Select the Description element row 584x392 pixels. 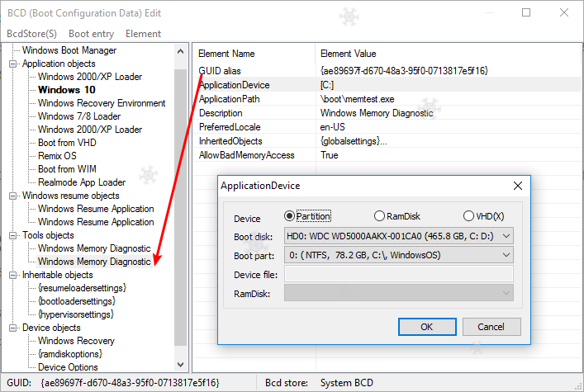(387, 113)
